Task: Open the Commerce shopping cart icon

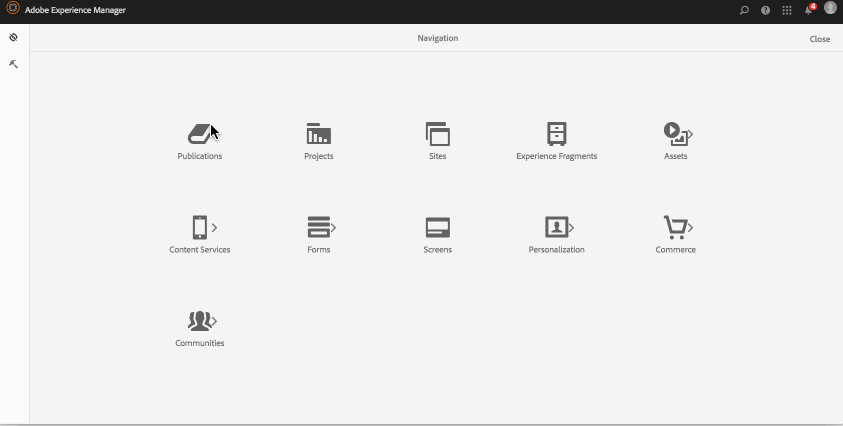Action: coord(675,228)
